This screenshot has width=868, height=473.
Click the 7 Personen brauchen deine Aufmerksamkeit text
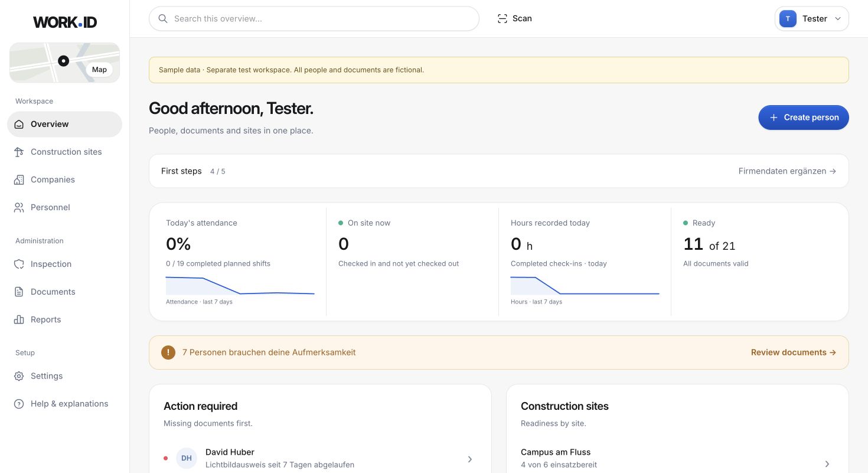pos(269,353)
